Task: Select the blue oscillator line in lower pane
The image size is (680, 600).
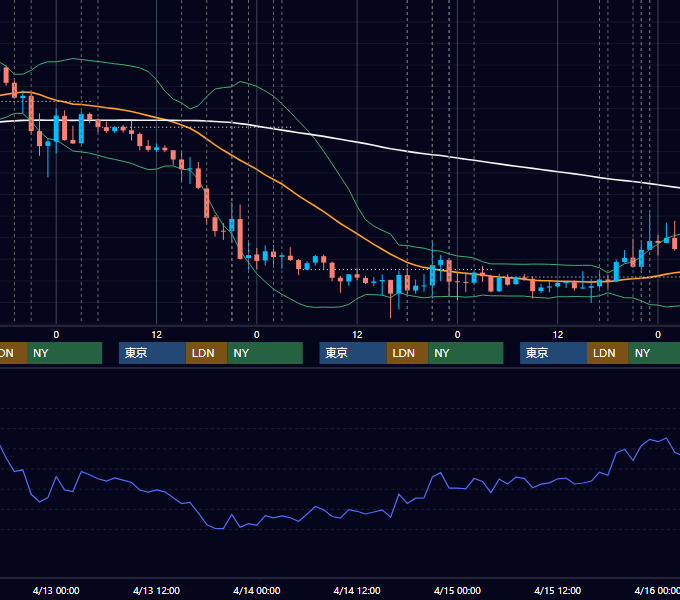Action: [347, 512]
